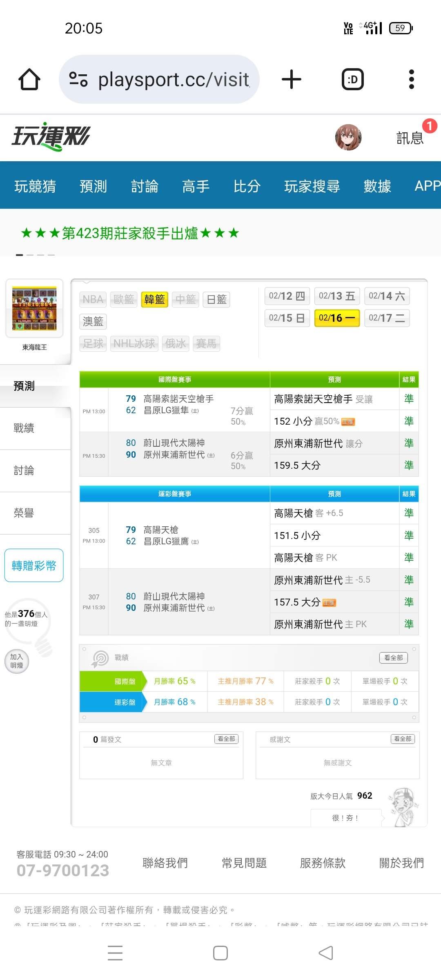Open the 討論 top navigation item
The width and height of the screenshot is (441, 980).
(x=145, y=186)
